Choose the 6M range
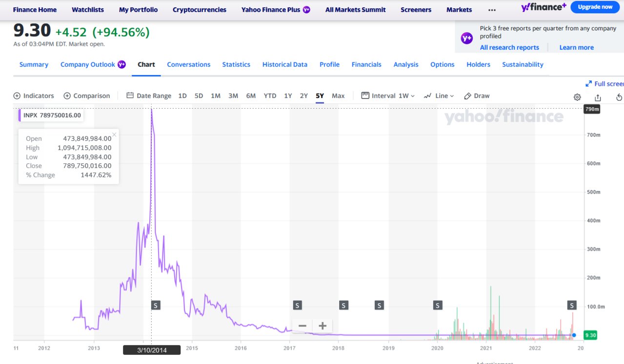Viewport: 624px width, 364px height. pos(251,96)
